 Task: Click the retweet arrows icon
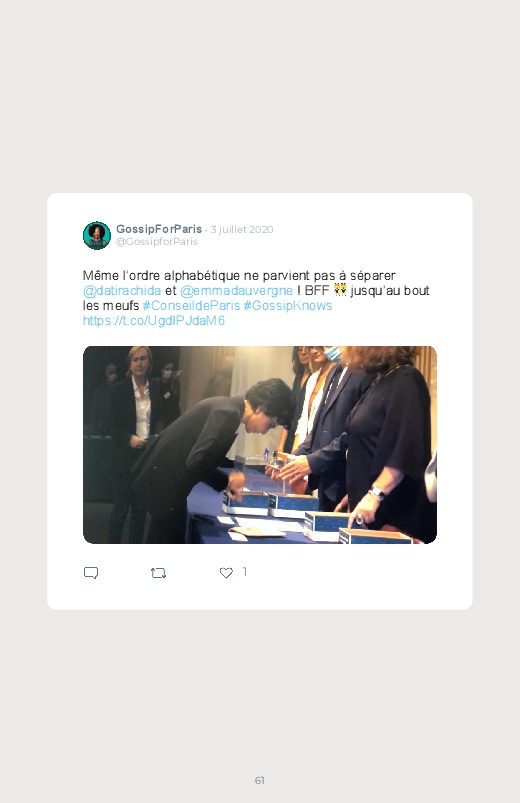[x=158, y=573]
